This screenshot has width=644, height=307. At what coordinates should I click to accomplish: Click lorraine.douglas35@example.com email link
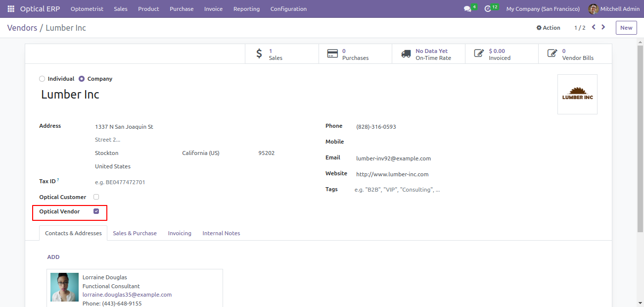[x=127, y=295]
